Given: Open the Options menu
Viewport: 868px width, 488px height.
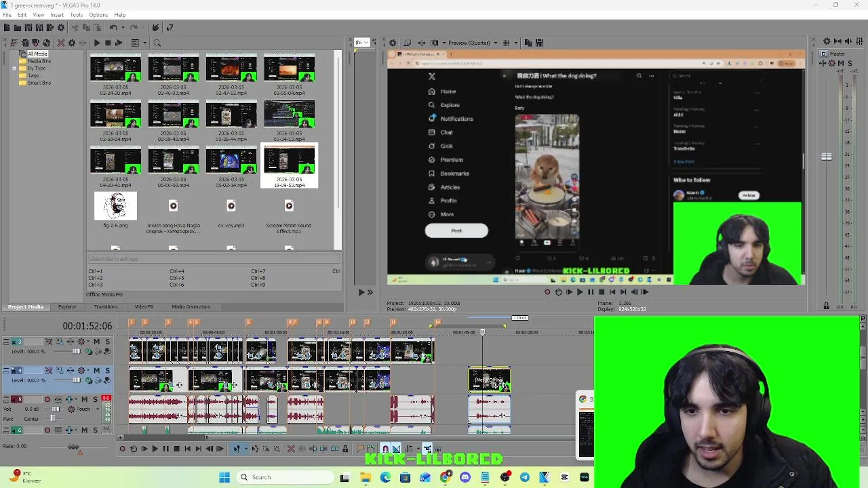Looking at the screenshot, I should 98,15.
